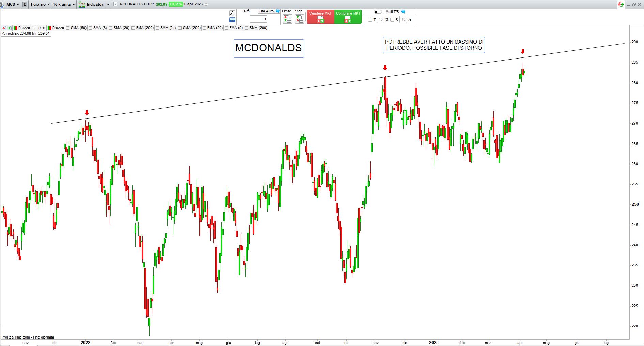Select the 'POTREBBE AVER FATTO UN MASSIMO' annotation
Viewport: 644px width, 346px height.
click(434, 45)
